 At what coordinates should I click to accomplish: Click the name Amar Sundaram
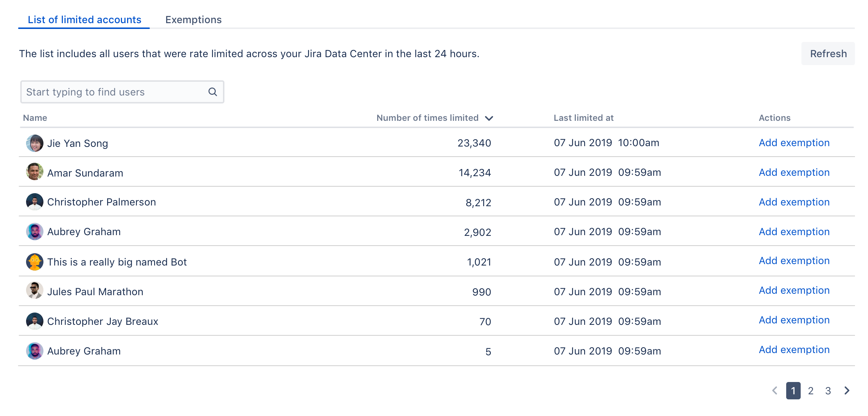[85, 173]
